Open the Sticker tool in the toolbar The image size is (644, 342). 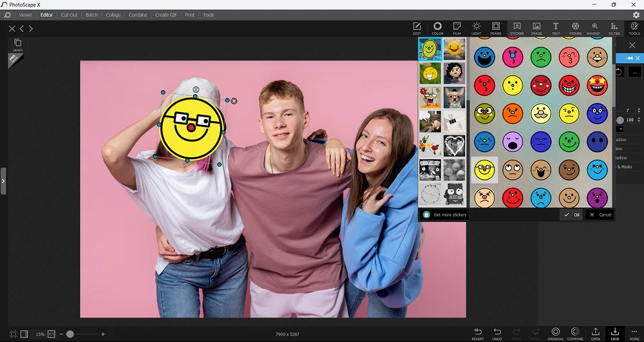516,28
